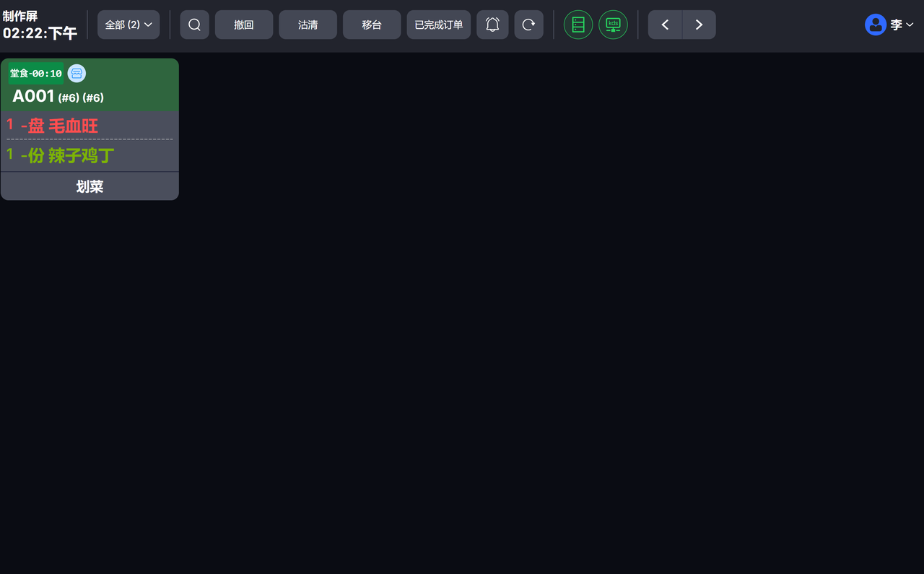This screenshot has width=924, height=574.
Task: Click the 沽清 button
Action: point(308,25)
